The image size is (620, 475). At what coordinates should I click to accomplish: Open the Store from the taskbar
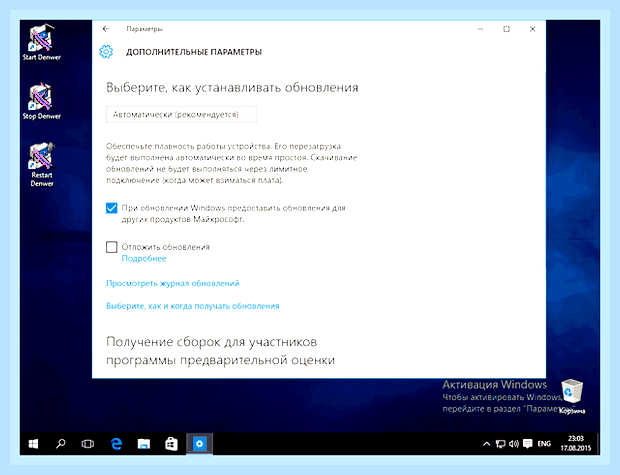[171, 444]
